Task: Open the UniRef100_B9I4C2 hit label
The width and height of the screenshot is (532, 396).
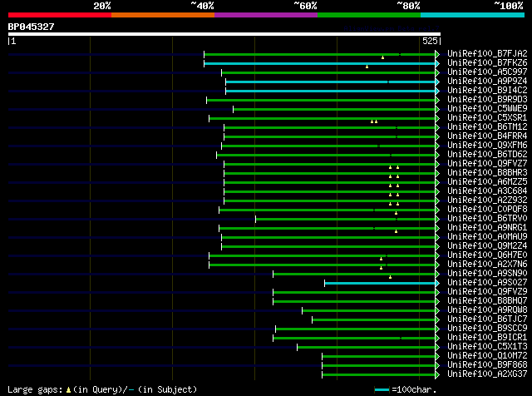Action: point(487,91)
